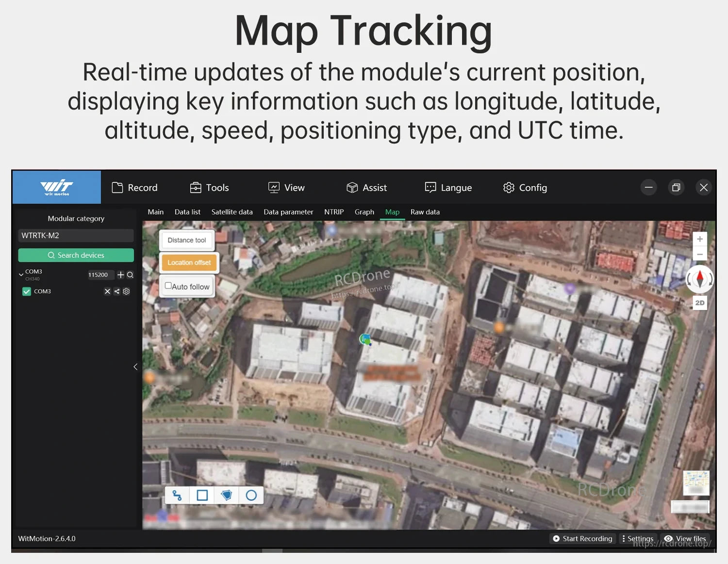Switch map layer using thumbnail
Image resolution: width=728 pixels, height=564 pixels.
point(696,483)
